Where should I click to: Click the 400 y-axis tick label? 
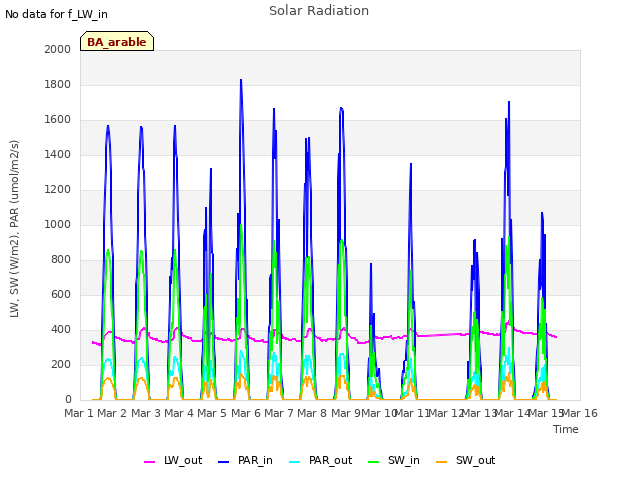[x=61, y=329]
